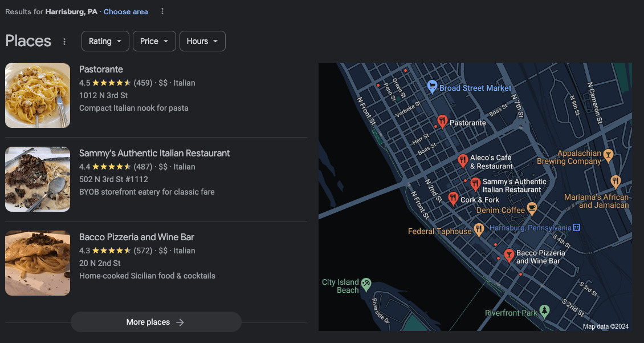Viewport: 644px width, 343px height.
Task: Click the Pastorante map pin
Action: coord(442,122)
